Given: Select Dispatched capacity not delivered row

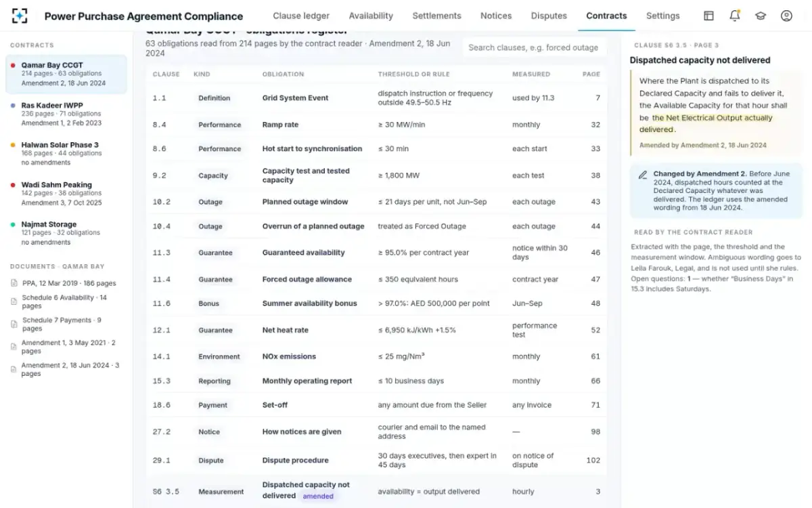Looking at the screenshot, I should [376, 490].
